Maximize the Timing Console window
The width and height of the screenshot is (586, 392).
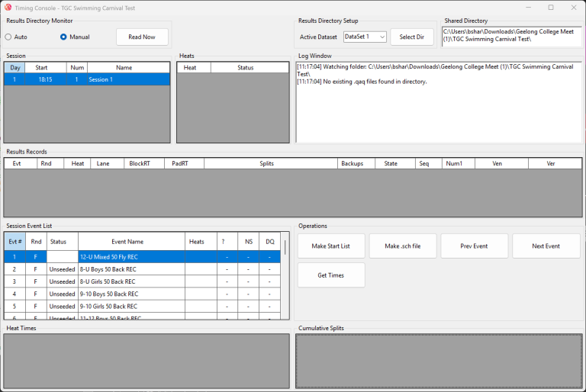coord(551,8)
